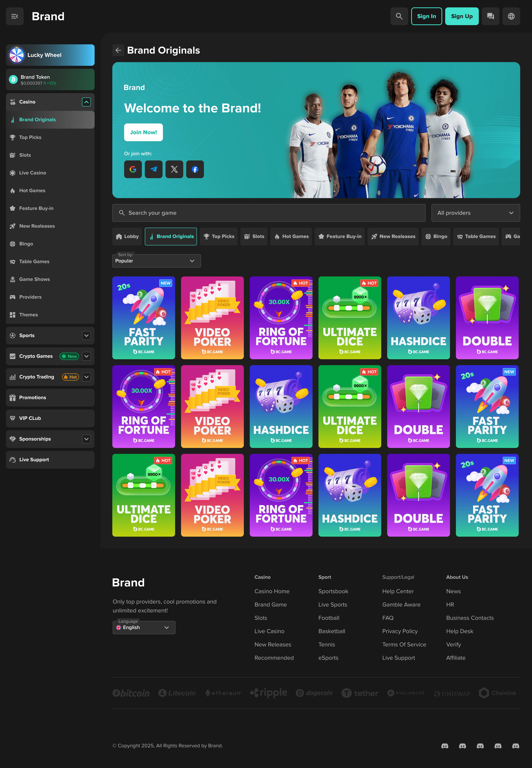The width and height of the screenshot is (532, 768).
Task: Click the Brand logo in header
Action: pos(48,16)
